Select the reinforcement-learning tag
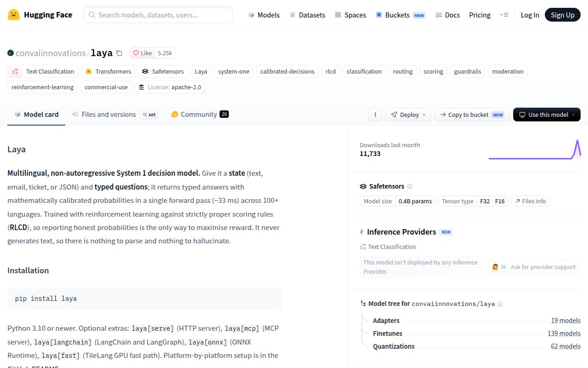The image size is (588, 368). [x=42, y=87]
